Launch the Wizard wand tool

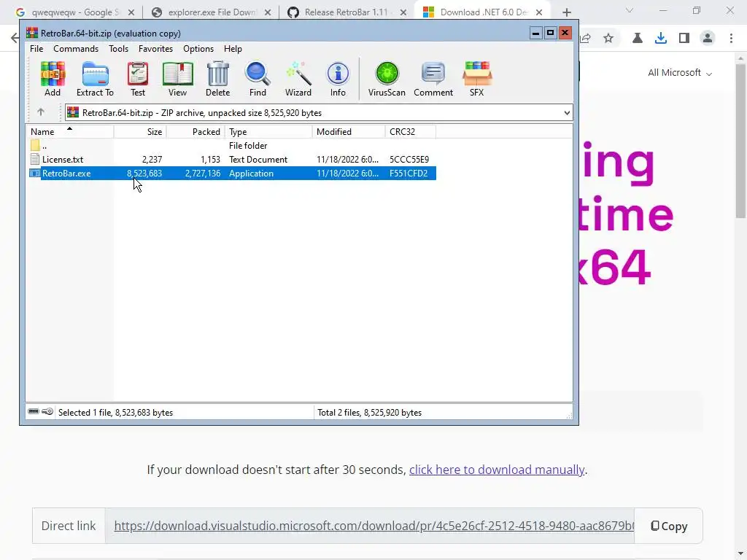pos(298,79)
